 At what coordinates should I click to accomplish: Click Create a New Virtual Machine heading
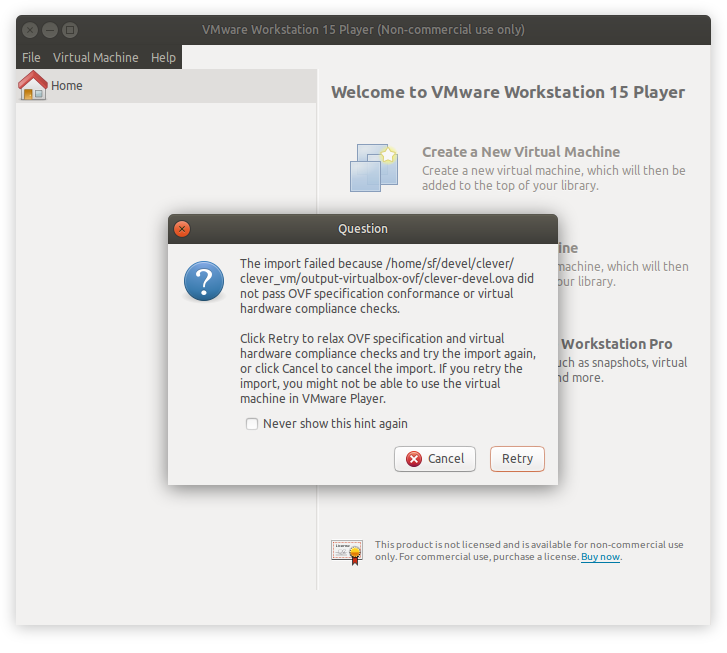click(520, 152)
